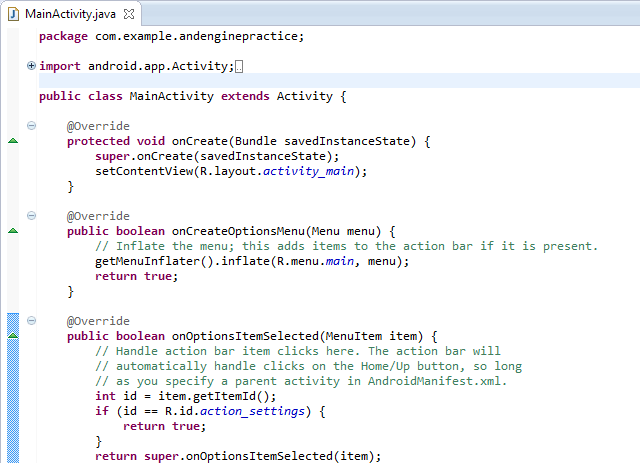This screenshot has width=640, height=463.
Task: Click the Java file icon on the tab
Action: coord(13,14)
